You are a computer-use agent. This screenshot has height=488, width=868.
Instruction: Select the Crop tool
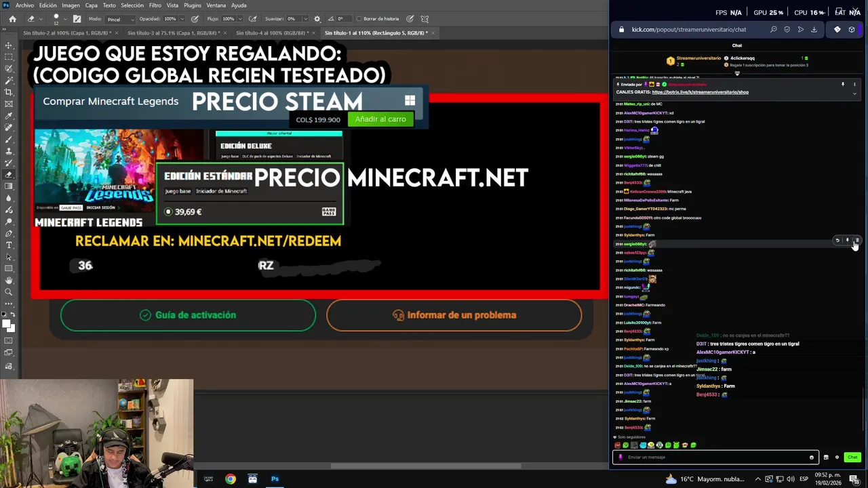[9, 92]
